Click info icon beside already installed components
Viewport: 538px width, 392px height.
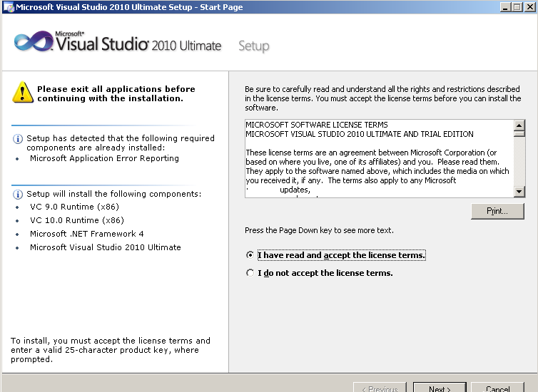point(18,139)
